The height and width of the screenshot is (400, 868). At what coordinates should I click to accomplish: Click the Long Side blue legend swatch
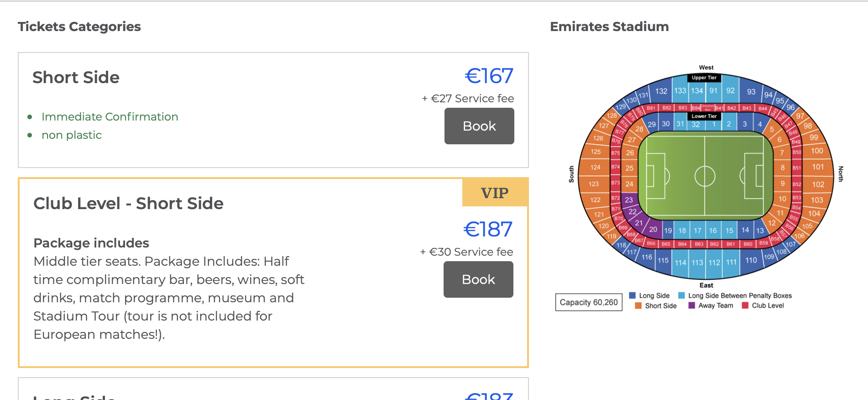click(632, 295)
